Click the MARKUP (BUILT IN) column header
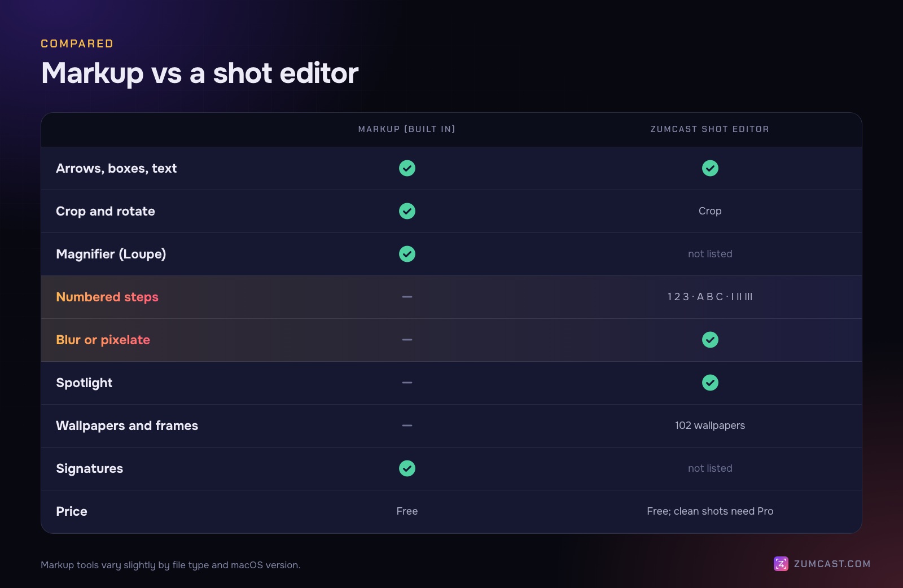 [x=407, y=129]
